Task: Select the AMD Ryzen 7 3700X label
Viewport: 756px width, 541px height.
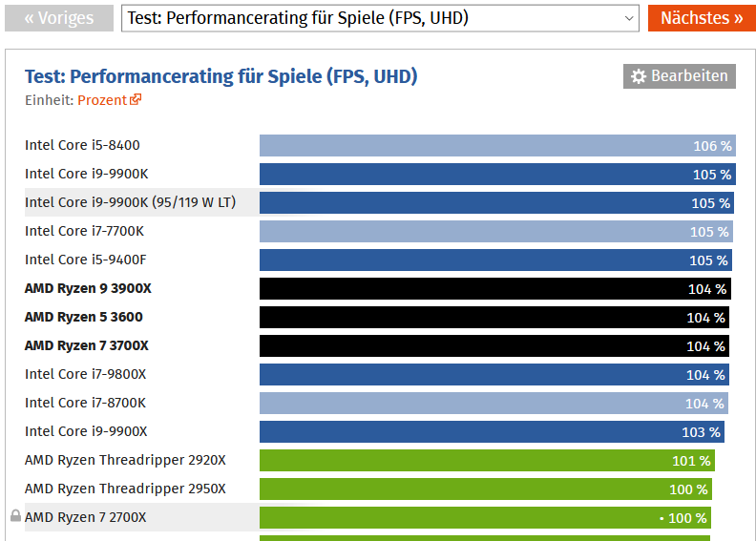Action: [86, 345]
